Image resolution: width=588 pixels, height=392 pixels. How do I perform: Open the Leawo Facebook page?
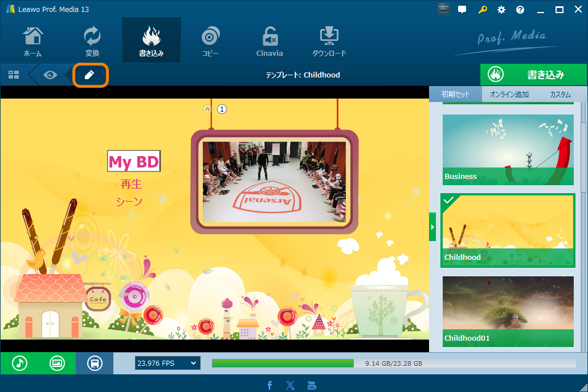point(269,385)
